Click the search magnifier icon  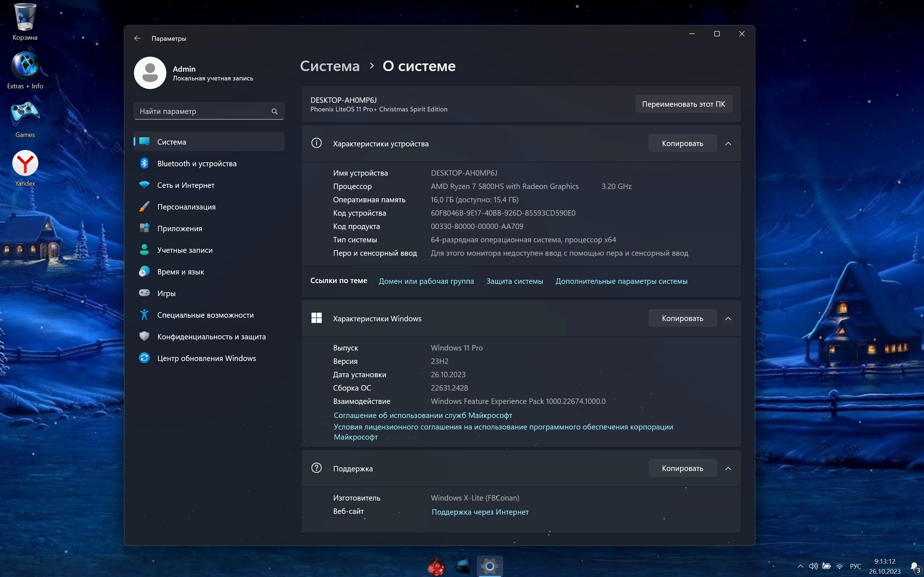click(x=274, y=111)
